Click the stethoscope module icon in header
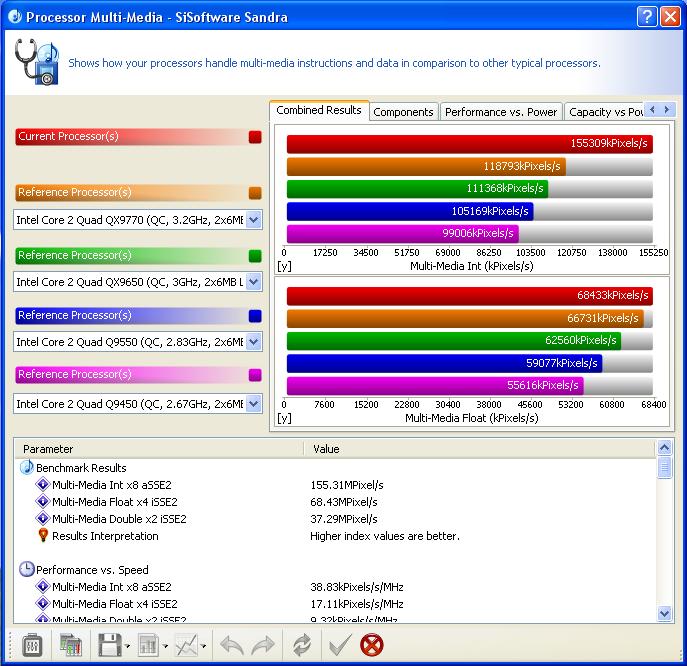The height and width of the screenshot is (666, 687). click(x=36, y=62)
